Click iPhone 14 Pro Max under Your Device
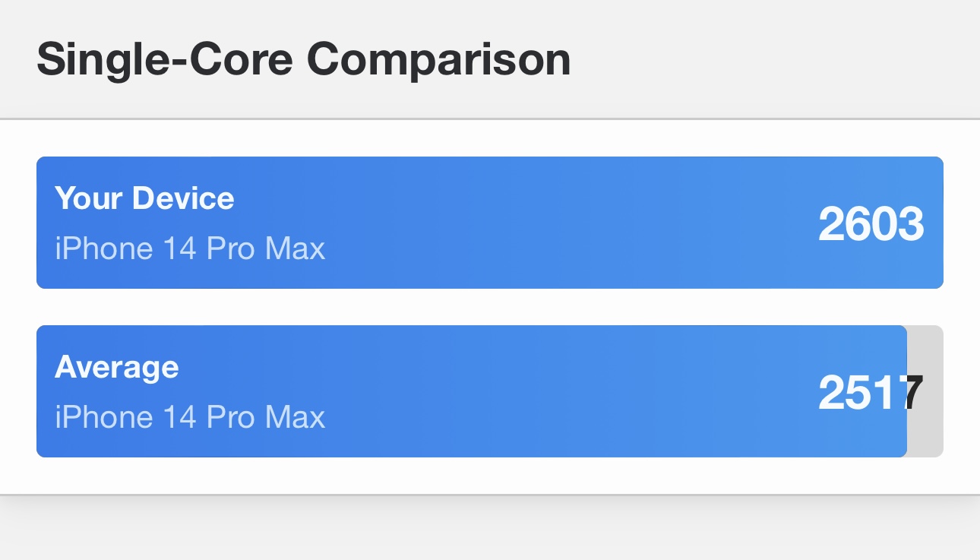 (190, 248)
